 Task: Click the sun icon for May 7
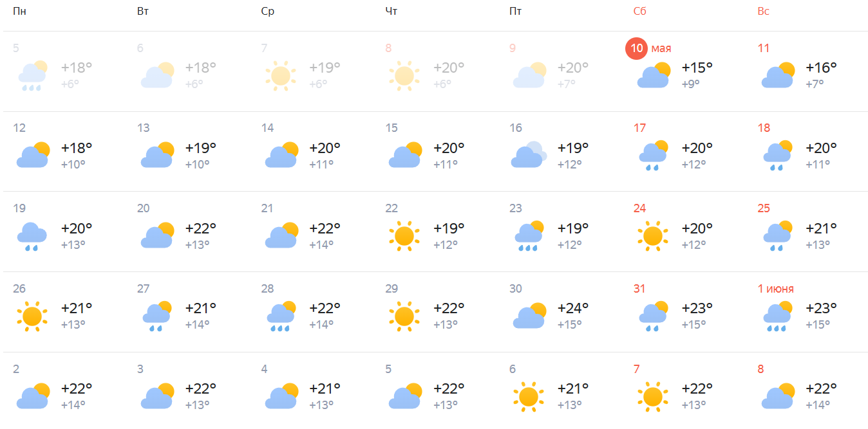(x=281, y=75)
